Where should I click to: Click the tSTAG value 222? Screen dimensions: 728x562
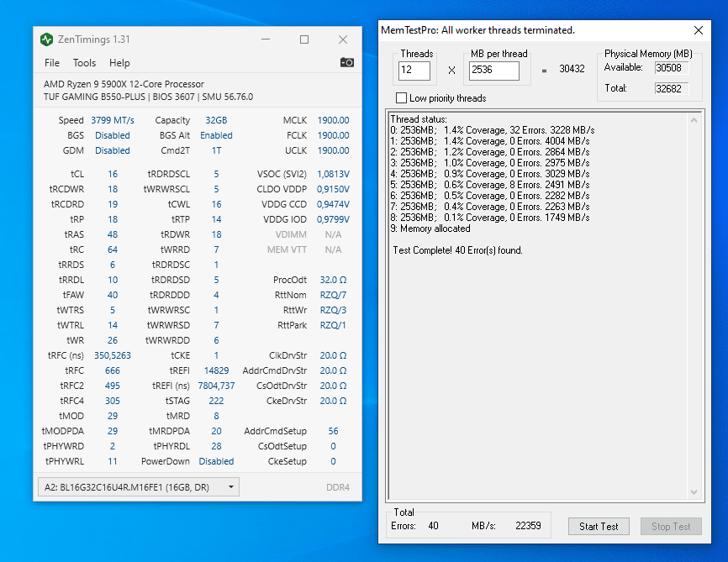216,401
